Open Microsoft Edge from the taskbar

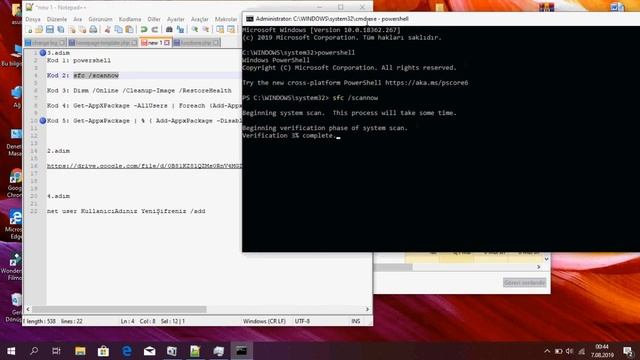(127, 351)
